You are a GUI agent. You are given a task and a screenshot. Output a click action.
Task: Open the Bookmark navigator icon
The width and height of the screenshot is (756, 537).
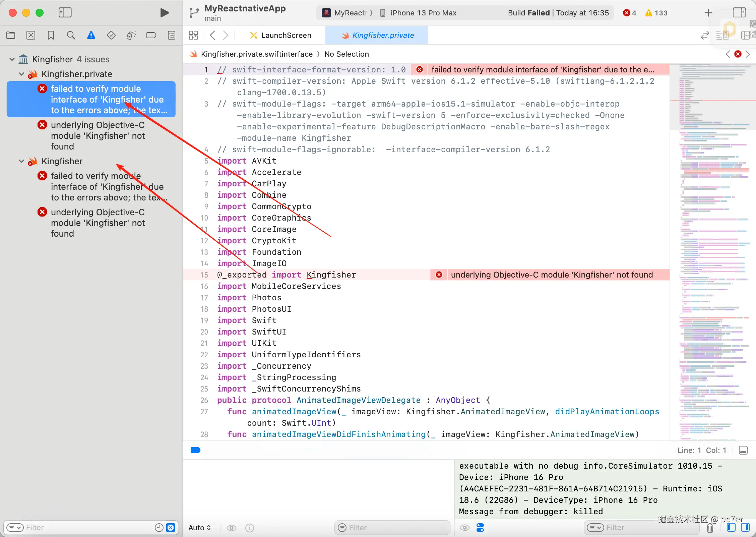pos(51,35)
